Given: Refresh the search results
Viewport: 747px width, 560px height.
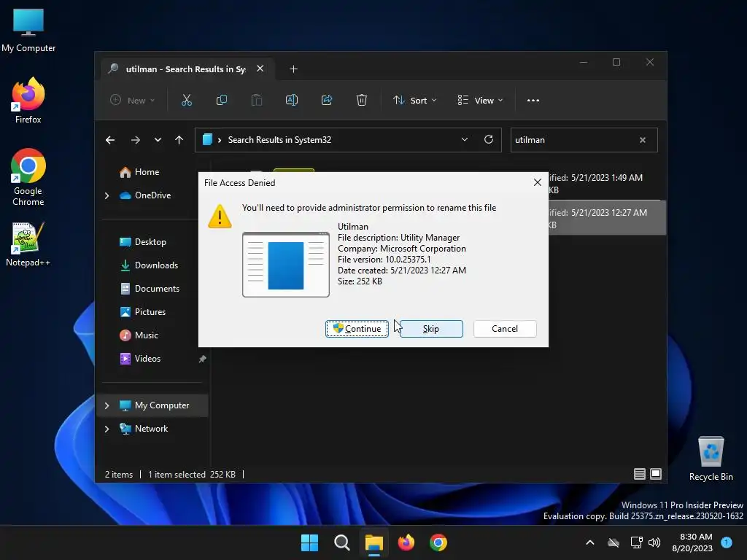Looking at the screenshot, I should pos(488,139).
